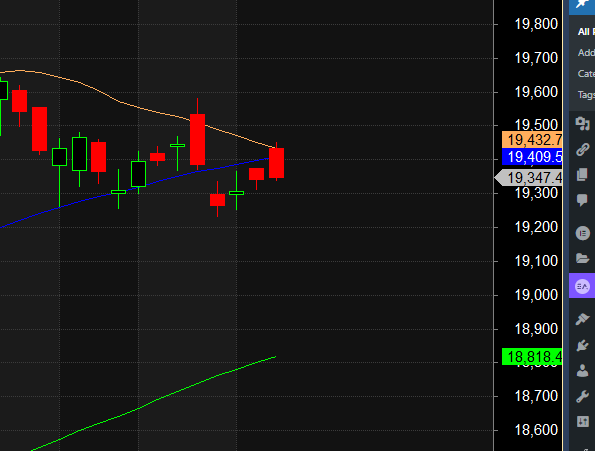Open the Plugins plug icon
This screenshot has height=451, width=595.
[582, 345]
